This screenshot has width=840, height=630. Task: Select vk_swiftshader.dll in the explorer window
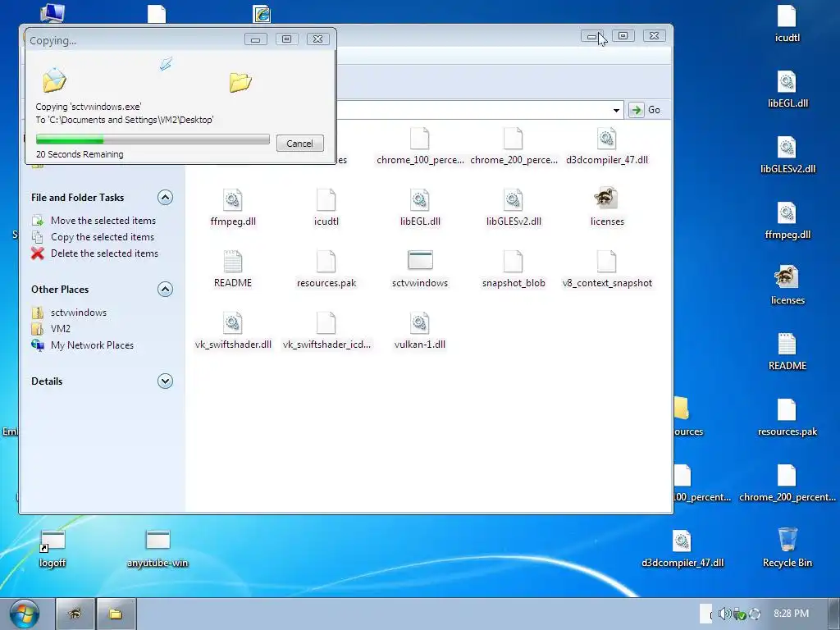pos(233,331)
